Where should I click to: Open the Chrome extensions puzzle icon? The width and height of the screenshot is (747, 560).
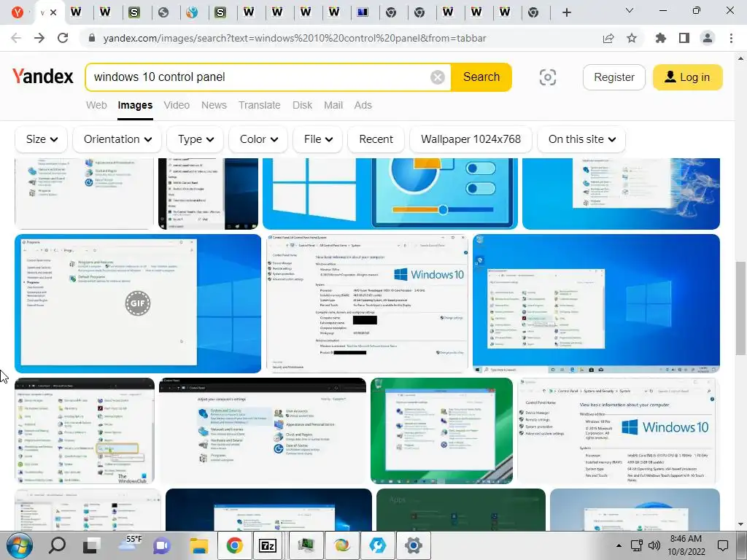(x=661, y=38)
